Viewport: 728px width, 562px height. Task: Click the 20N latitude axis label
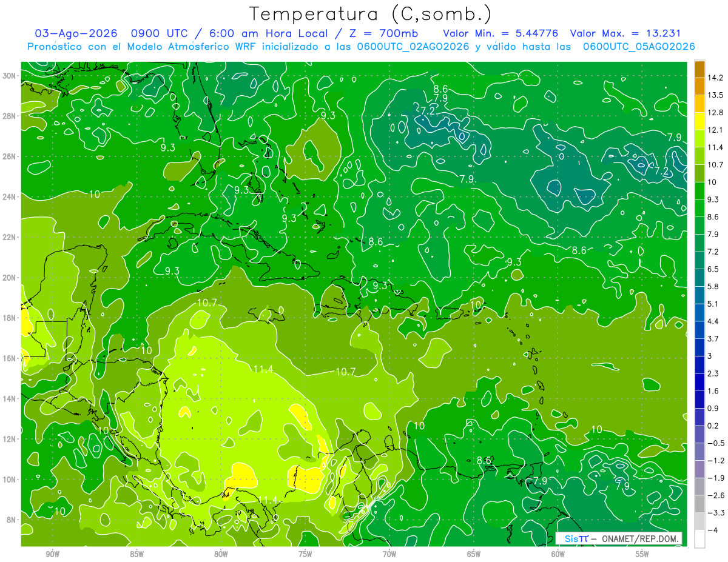tap(10, 277)
